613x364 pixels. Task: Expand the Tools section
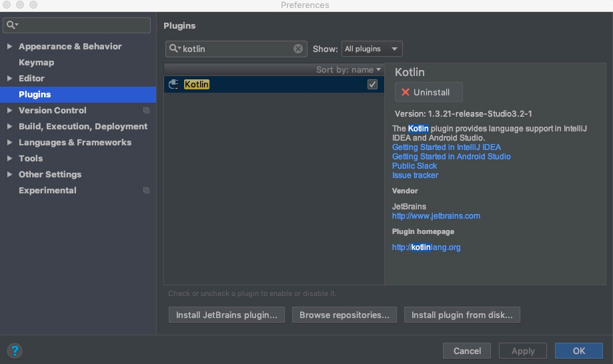(x=9, y=159)
